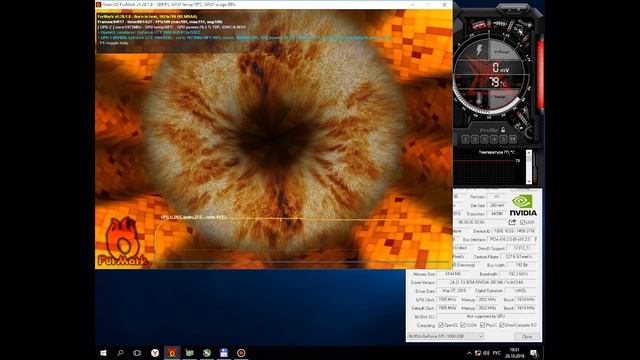Switch input language РУС indicator
This screenshot has height=360, width=640.
click(x=497, y=353)
